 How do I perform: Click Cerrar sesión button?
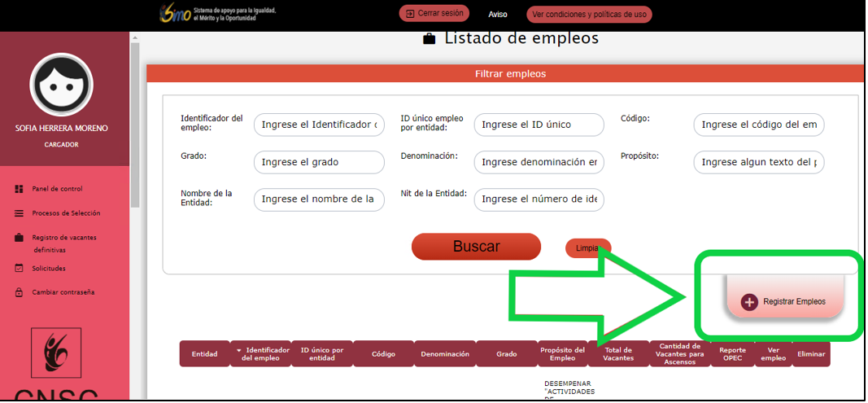tap(434, 14)
